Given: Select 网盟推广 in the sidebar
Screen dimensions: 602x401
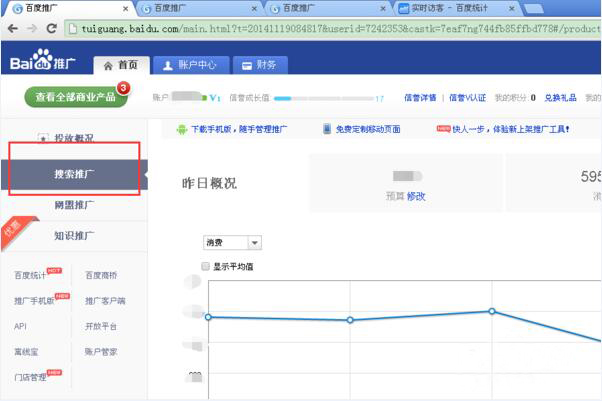Looking at the screenshot, I should pos(74,205).
